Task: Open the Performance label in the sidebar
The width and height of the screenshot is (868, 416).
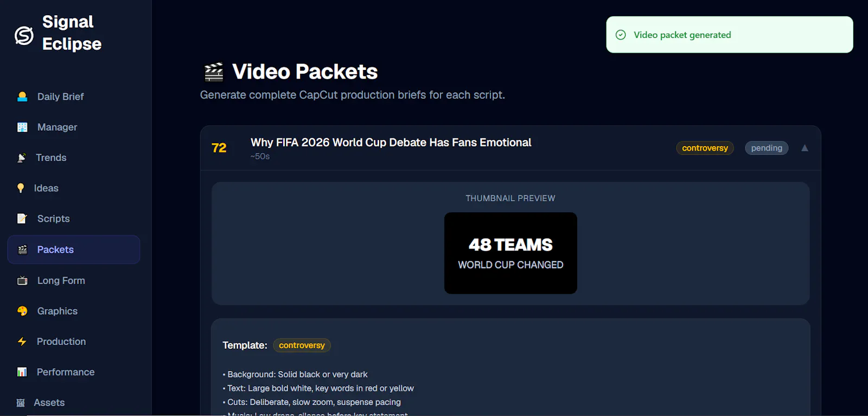Action: 66,372
